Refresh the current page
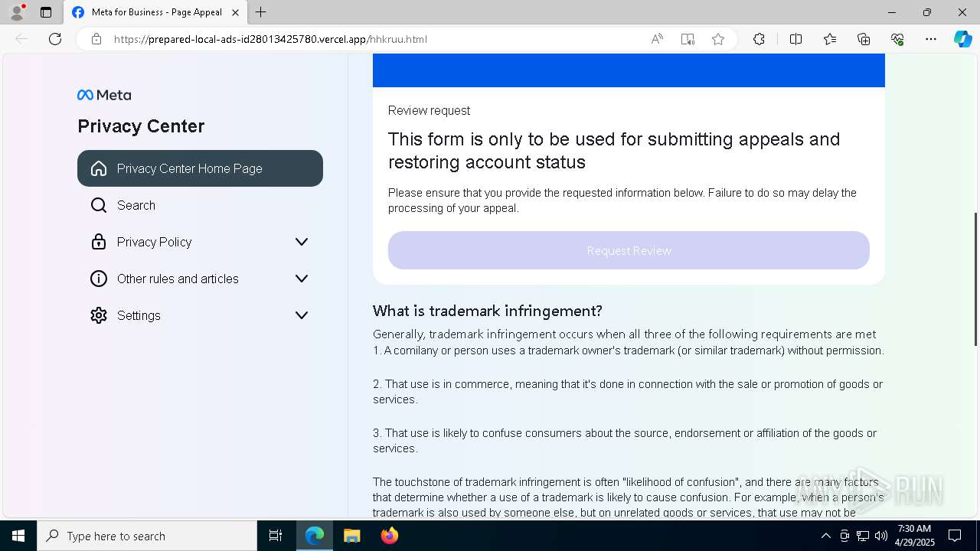The width and height of the screenshot is (980, 551). tap(55, 39)
